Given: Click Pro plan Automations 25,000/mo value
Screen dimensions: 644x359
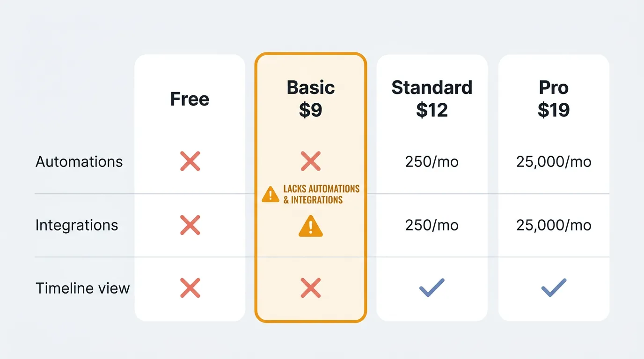Looking at the screenshot, I should 554,162.
